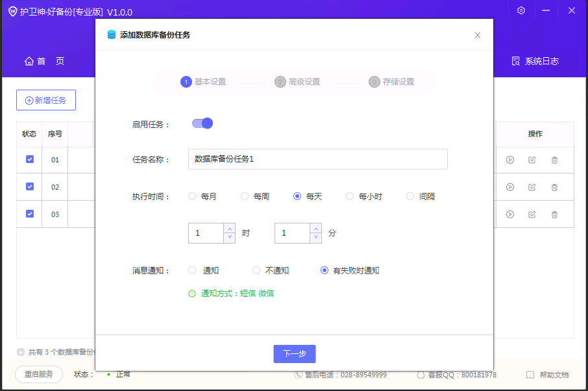Edit the task in row 01
Screen dimensions: 588x391
coord(532,160)
